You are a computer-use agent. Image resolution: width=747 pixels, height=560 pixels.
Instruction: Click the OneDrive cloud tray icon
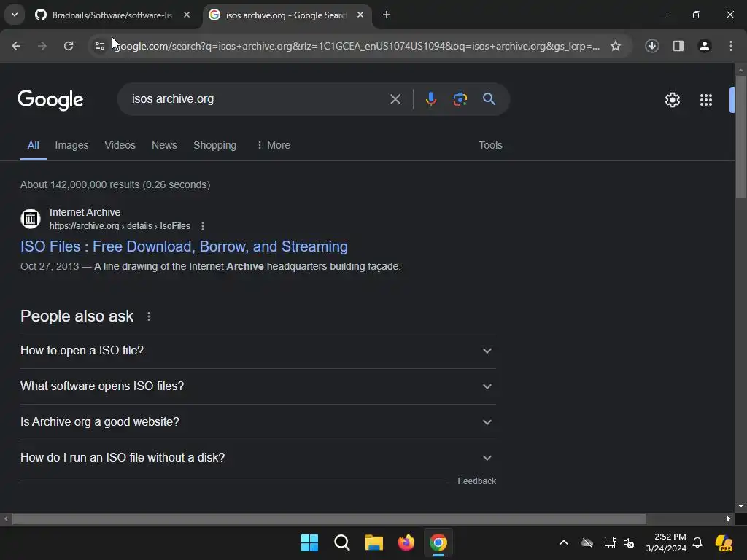click(x=587, y=542)
